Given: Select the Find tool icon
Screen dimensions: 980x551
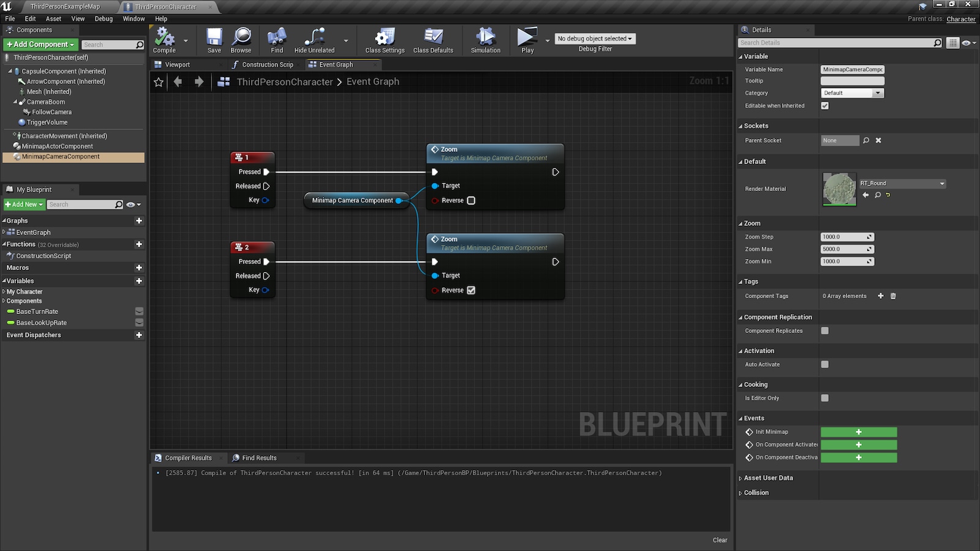Looking at the screenshot, I should [x=276, y=38].
